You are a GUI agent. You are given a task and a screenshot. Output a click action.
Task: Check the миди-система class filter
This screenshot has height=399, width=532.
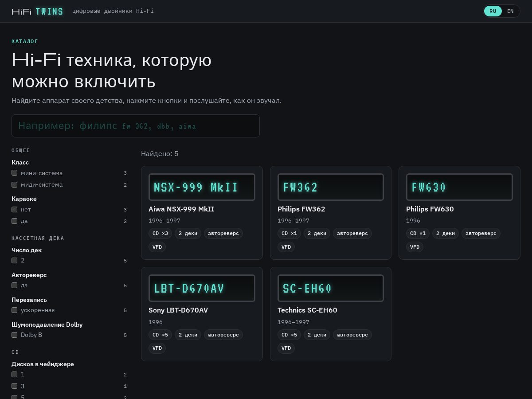click(15, 184)
